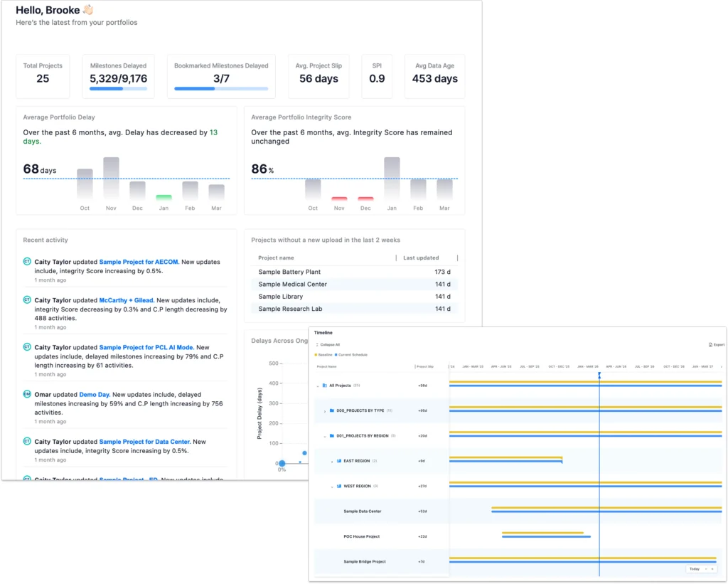Click the EAST REGION folder icon
The image size is (728, 584).
click(339, 461)
